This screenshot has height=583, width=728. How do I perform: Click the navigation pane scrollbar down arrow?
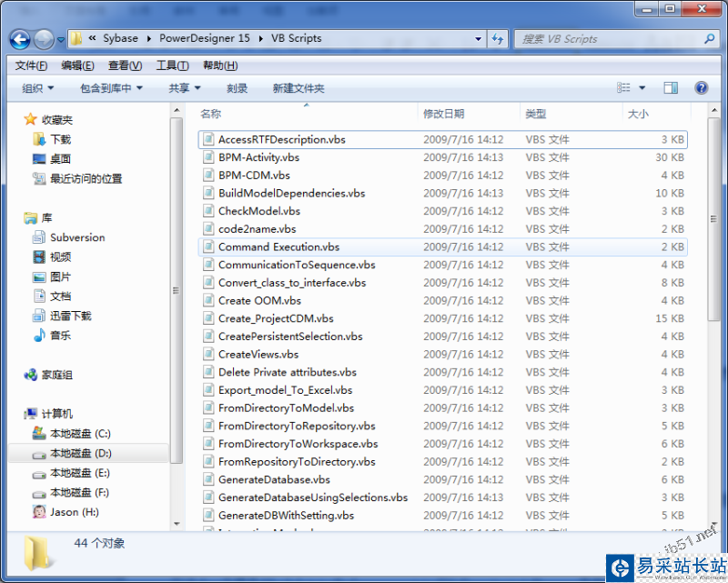(177, 524)
